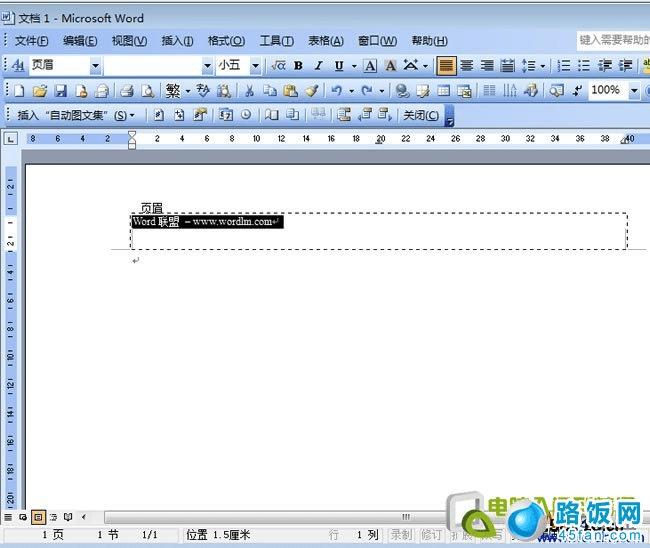The image size is (650, 548).
Task: Open 插入"自动图文集" dropdown
Action: (x=76, y=115)
